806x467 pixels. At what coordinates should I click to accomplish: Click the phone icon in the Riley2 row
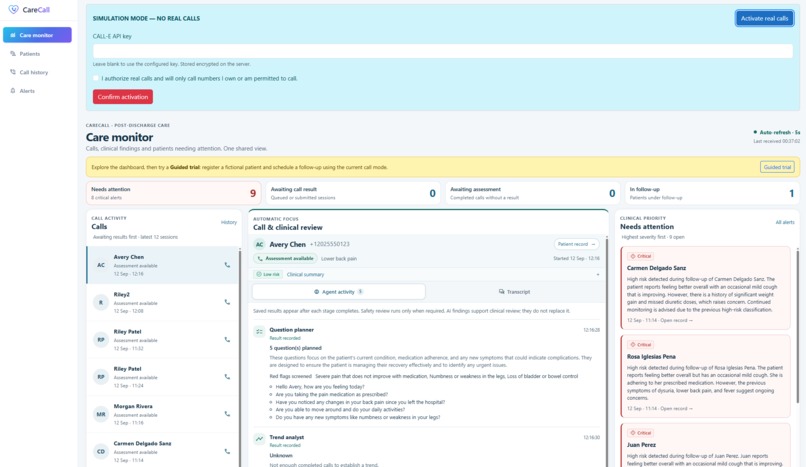[227, 302]
